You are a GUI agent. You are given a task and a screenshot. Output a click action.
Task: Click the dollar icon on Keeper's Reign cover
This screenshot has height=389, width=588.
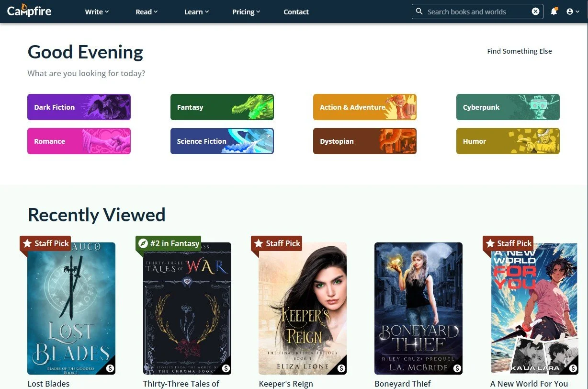pyautogui.click(x=341, y=368)
